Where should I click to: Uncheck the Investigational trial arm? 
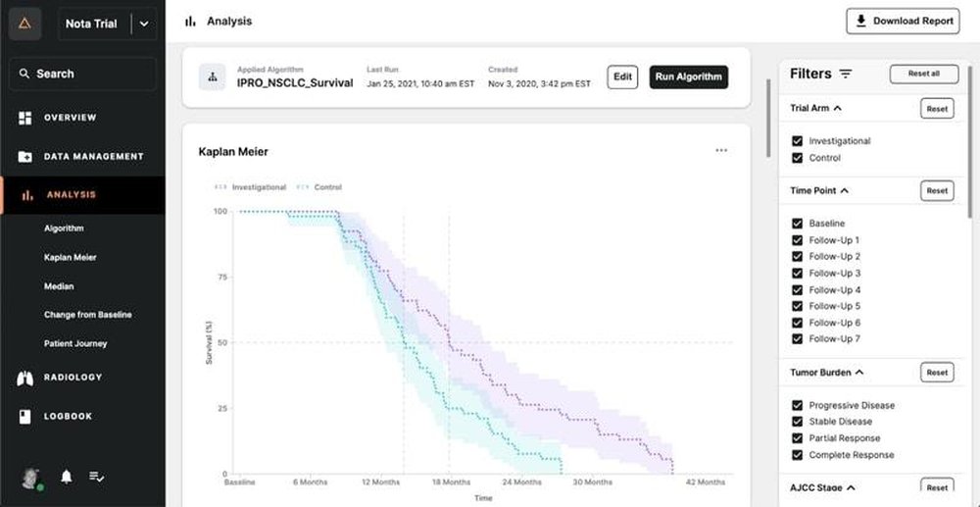pyautogui.click(x=797, y=141)
